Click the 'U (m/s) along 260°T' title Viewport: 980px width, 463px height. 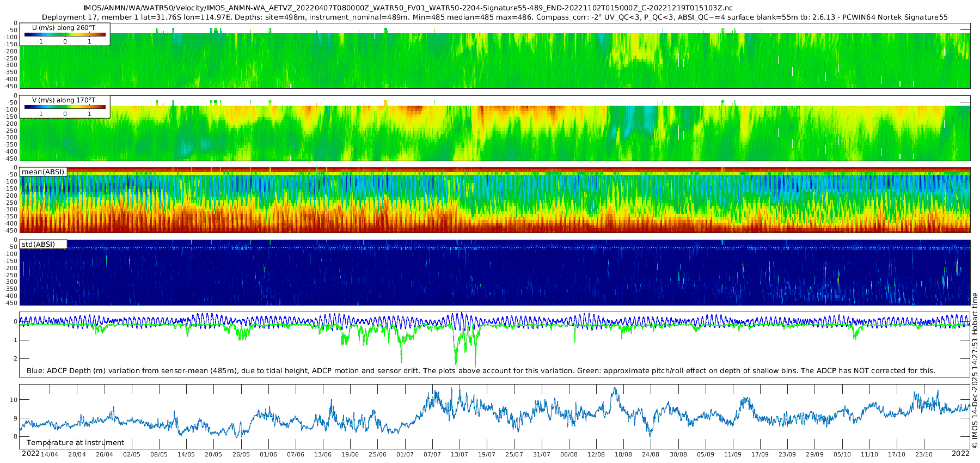coord(64,27)
